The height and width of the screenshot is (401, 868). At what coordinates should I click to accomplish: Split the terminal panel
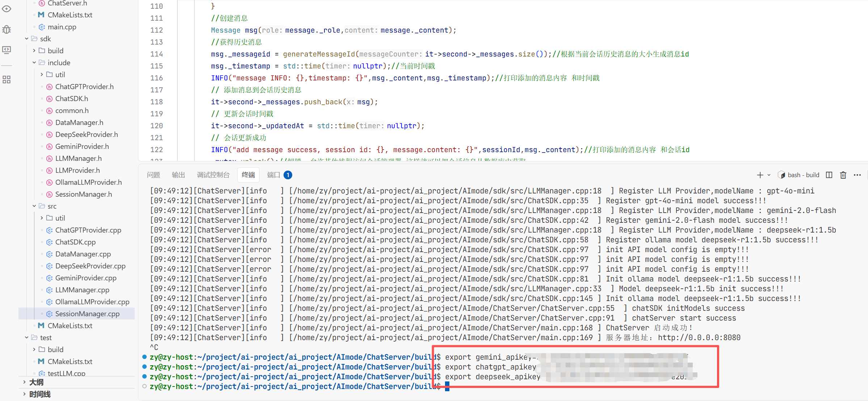(829, 175)
